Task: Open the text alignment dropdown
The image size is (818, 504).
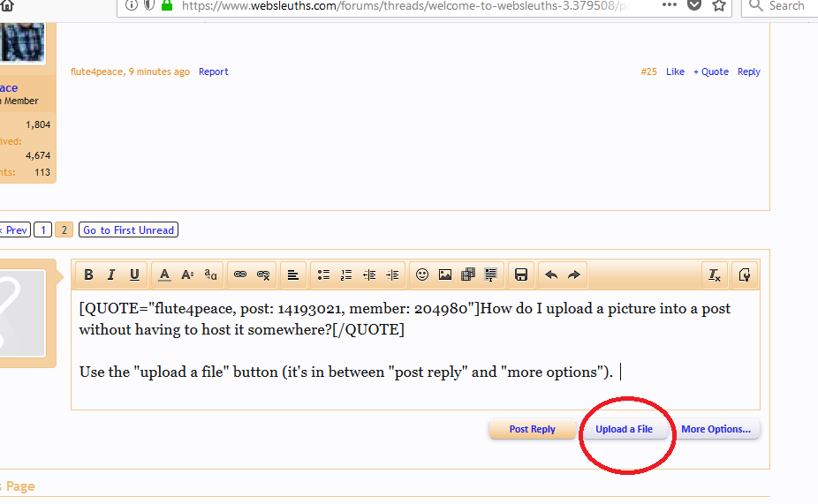Action: click(x=293, y=275)
